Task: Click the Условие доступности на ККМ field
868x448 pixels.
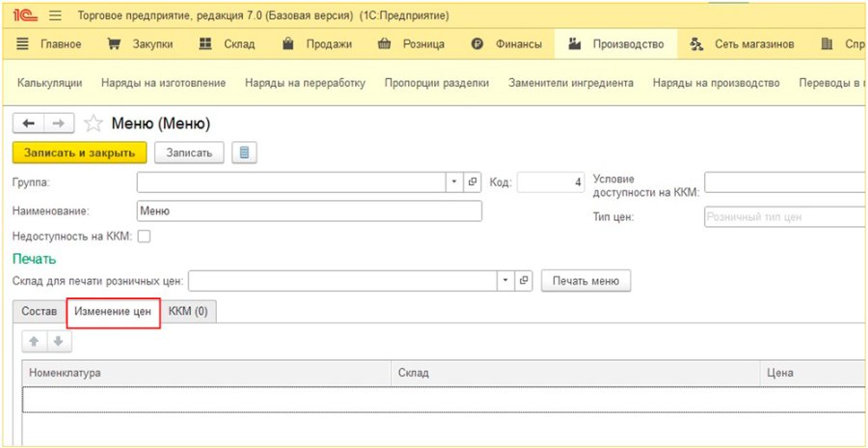Action: [785, 182]
